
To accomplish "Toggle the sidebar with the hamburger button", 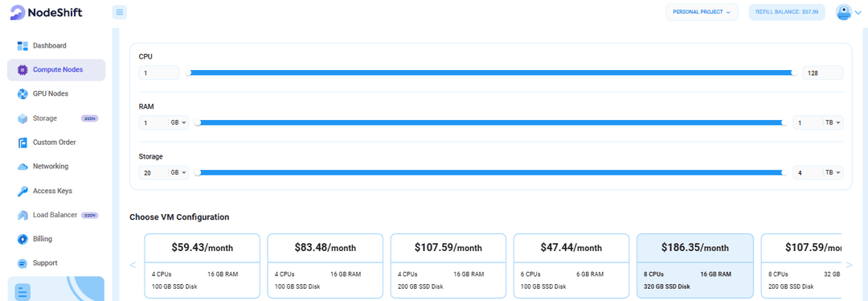I will point(120,11).
